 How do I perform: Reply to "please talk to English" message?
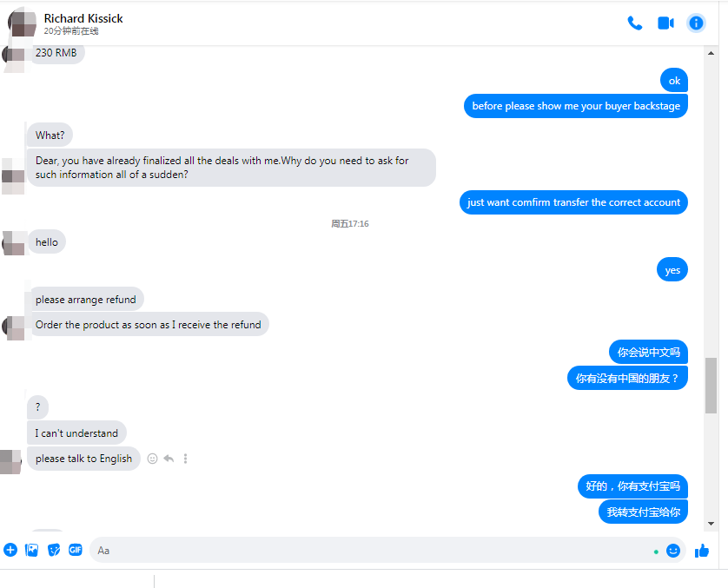point(169,459)
